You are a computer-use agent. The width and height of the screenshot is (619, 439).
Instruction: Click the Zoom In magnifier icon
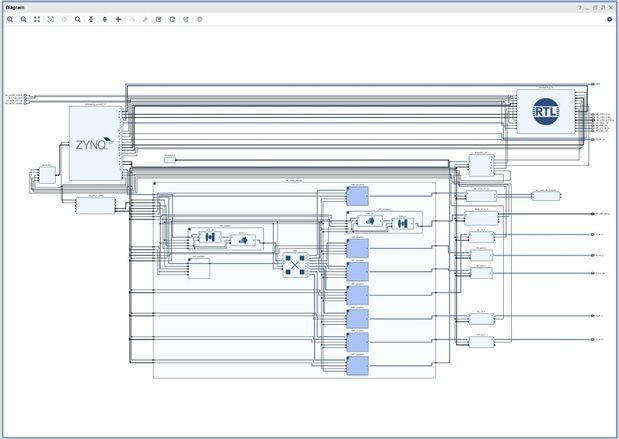(x=10, y=19)
